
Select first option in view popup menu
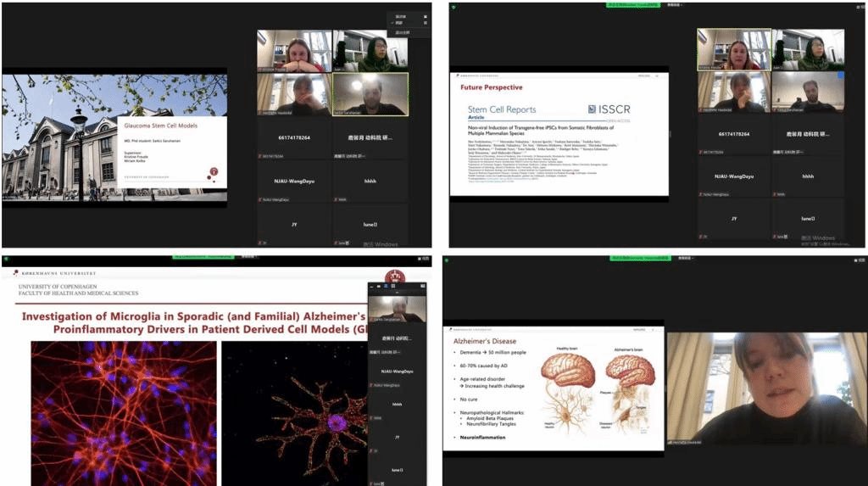coord(400,16)
